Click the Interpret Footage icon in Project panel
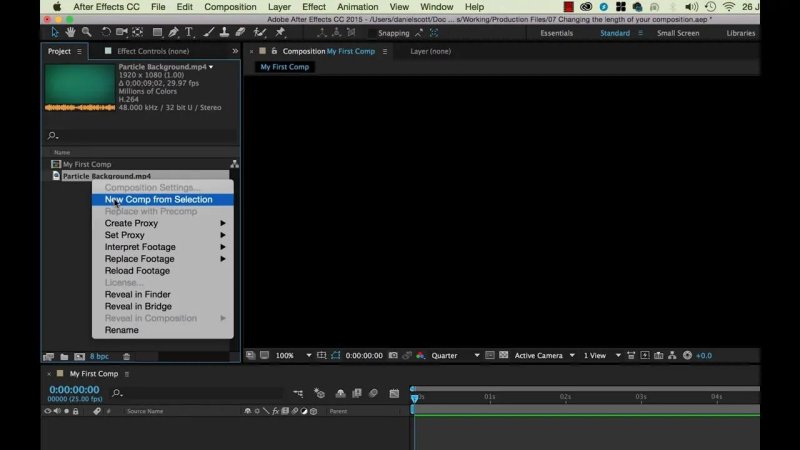 coord(48,357)
